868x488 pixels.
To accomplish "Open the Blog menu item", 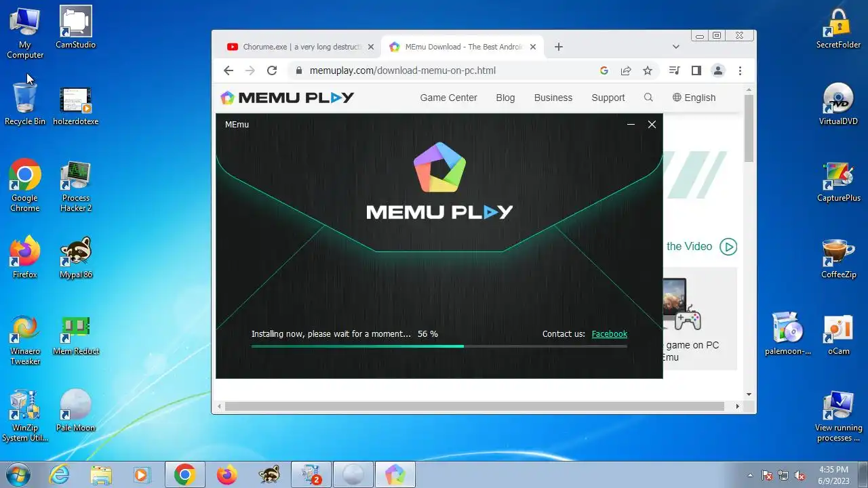I will point(505,98).
